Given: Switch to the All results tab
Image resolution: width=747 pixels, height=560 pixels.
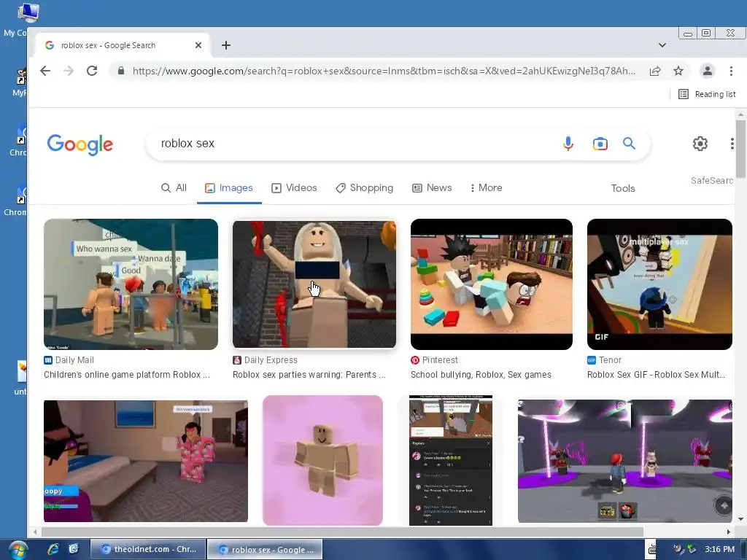Looking at the screenshot, I should tap(174, 187).
